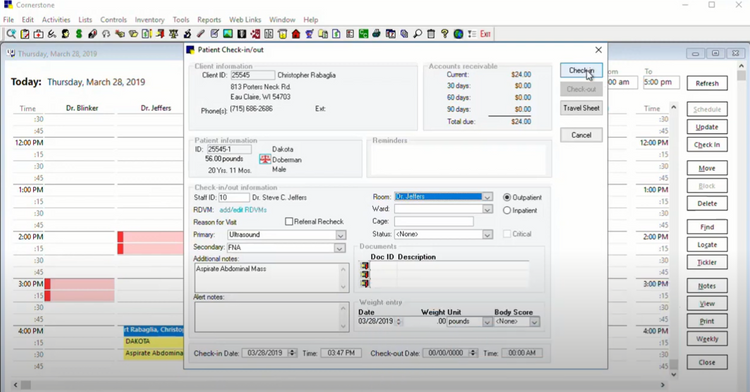
Task: Tick the Critical checkbox
Action: pos(507,234)
